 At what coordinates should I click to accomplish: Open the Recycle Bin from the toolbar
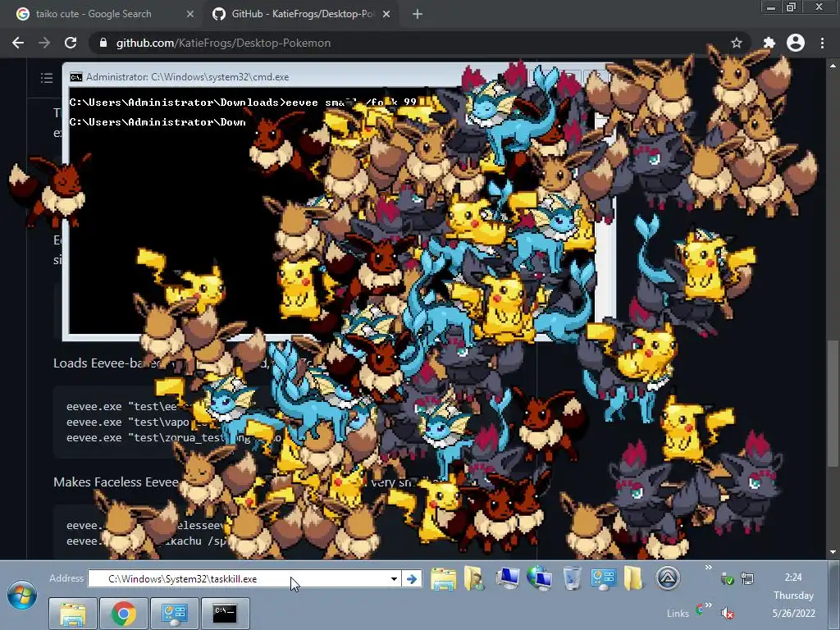point(572,578)
